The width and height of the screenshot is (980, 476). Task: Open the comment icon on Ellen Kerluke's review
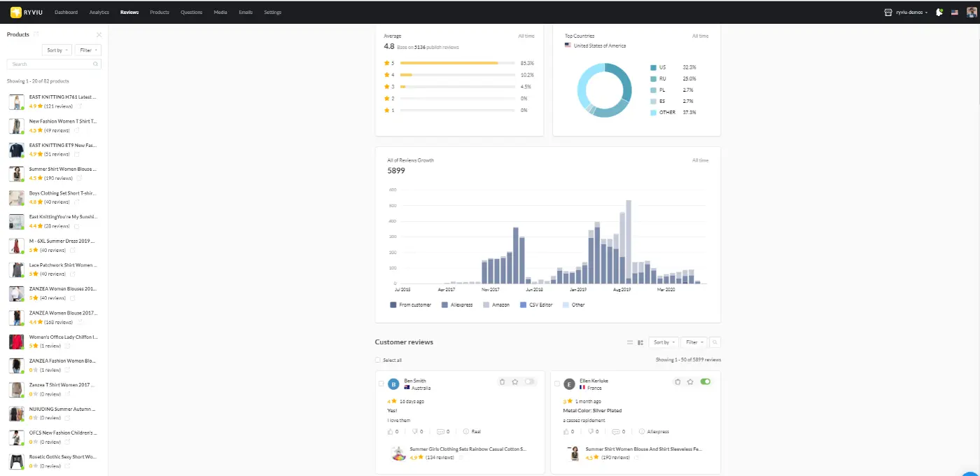point(617,430)
